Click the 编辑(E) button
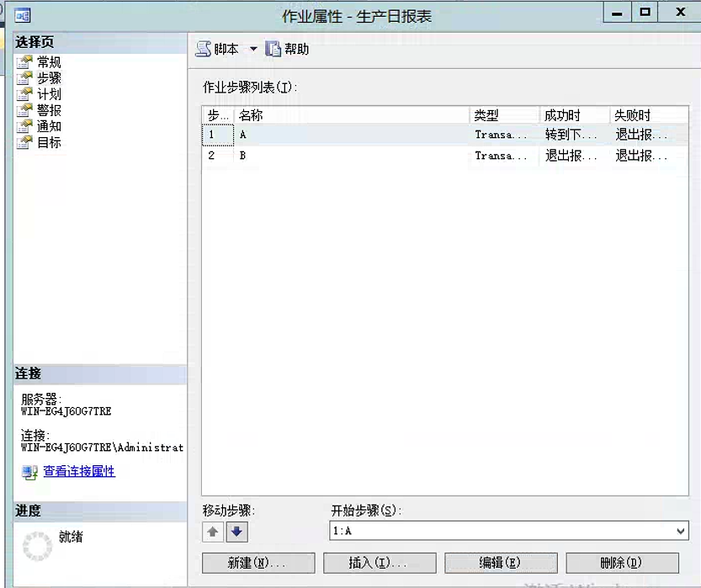The height and width of the screenshot is (588, 701). (x=501, y=563)
